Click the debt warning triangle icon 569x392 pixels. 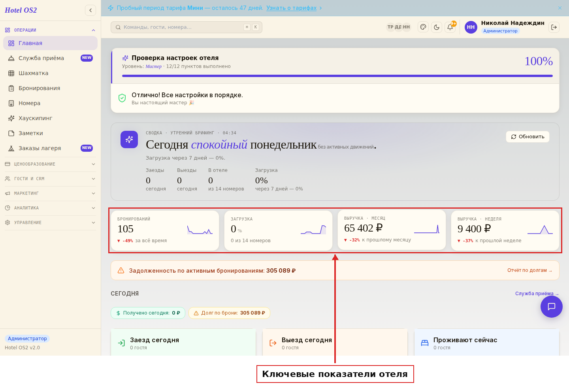(x=121, y=270)
